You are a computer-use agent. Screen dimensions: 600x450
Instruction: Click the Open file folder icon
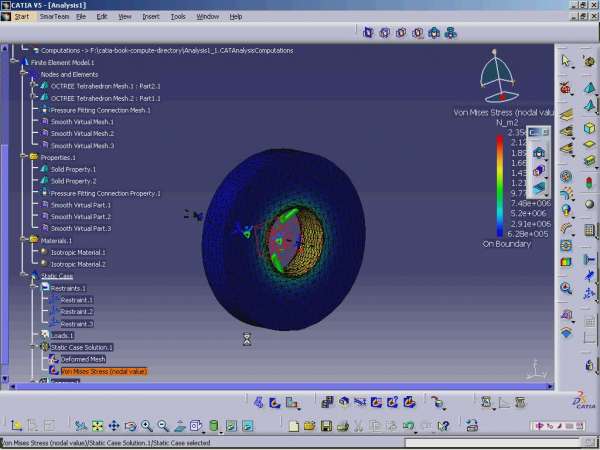310,426
